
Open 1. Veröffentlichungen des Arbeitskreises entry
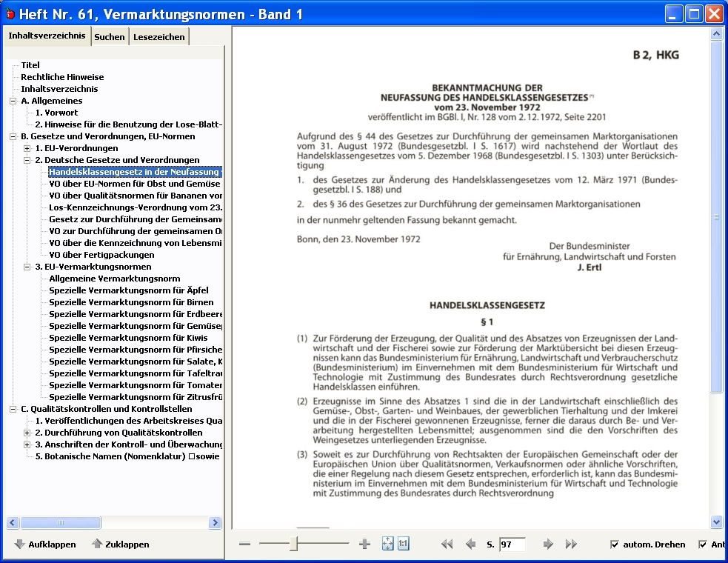[129, 421]
